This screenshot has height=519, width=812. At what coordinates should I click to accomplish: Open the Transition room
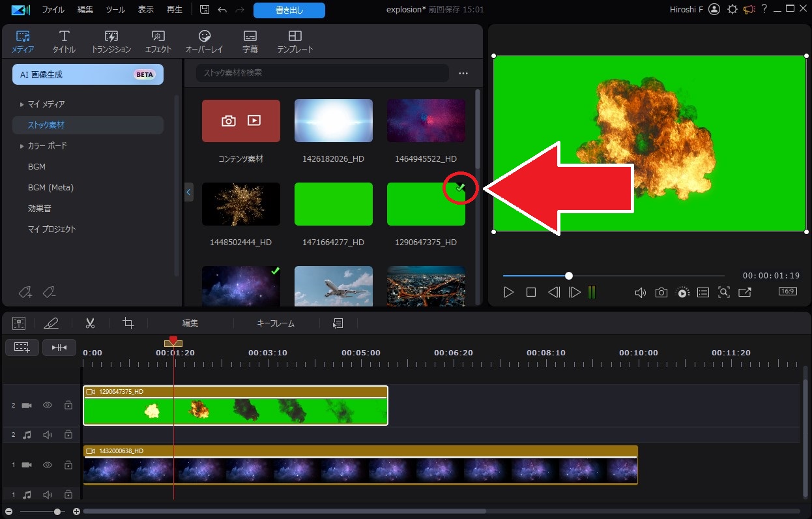point(111,42)
